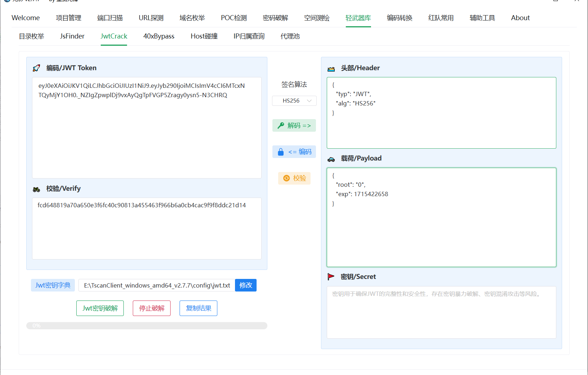This screenshot has height=375, width=588.
Task: Open the 密码破解 tab
Action: point(275,18)
